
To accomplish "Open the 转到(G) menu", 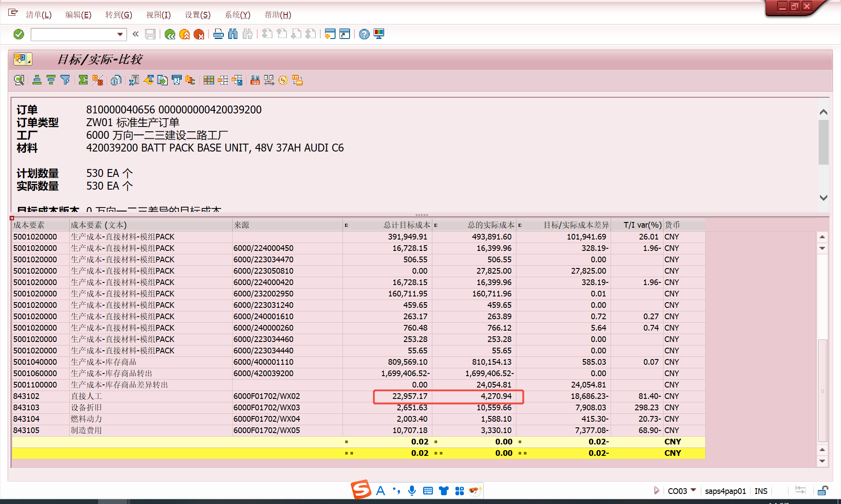I will 118,15.
